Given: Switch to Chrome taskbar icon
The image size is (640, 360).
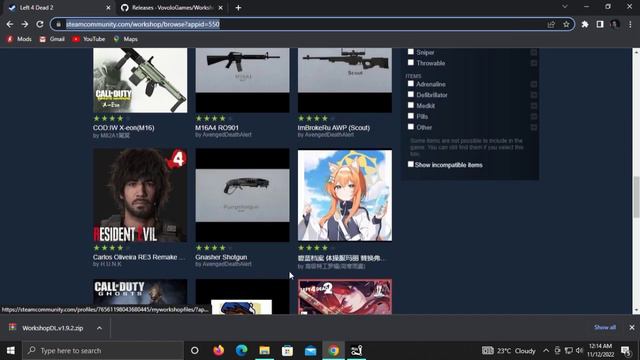Looking at the screenshot, I should click(333, 350).
